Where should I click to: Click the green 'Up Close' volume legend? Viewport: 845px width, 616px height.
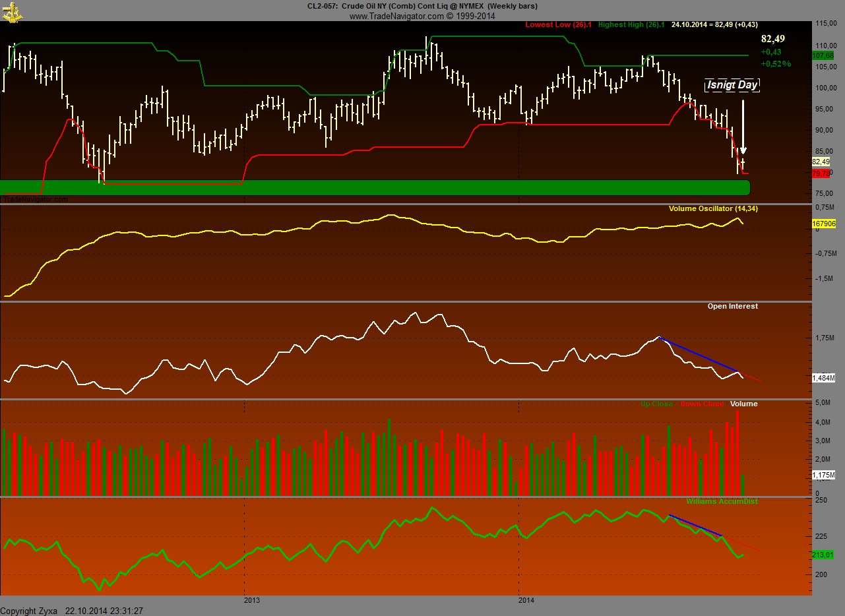657,404
